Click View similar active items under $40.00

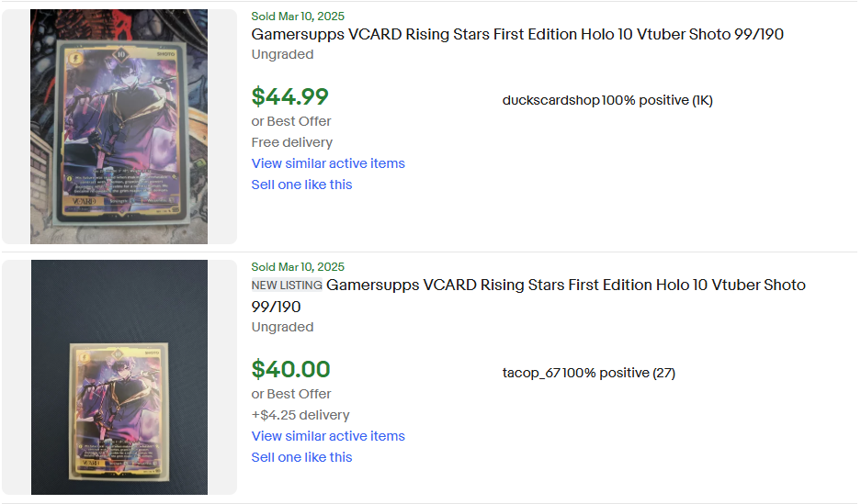click(x=328, y=436)
